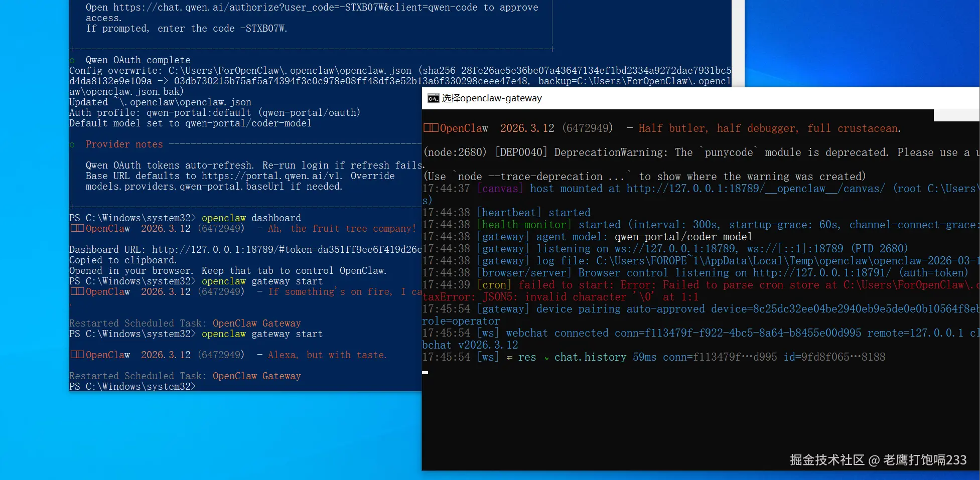The height and width of the screenshot is (480, 980).
Task: Click the 'Alexa, but with taste.' tagline
Action: coord(327,355)
